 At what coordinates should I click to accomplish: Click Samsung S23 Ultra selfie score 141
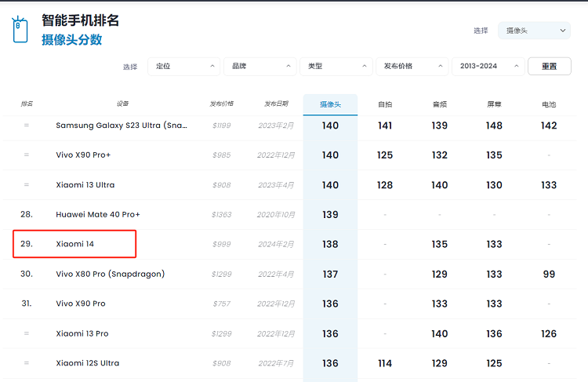coord(385,126)
